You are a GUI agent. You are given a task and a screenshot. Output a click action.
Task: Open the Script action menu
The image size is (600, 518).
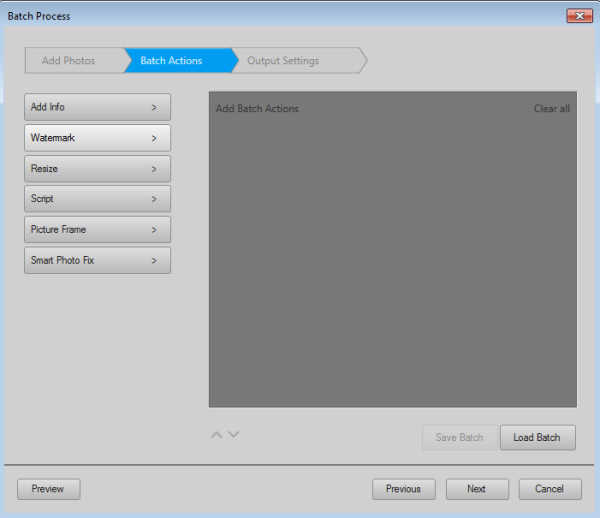(x=97, y=199)
